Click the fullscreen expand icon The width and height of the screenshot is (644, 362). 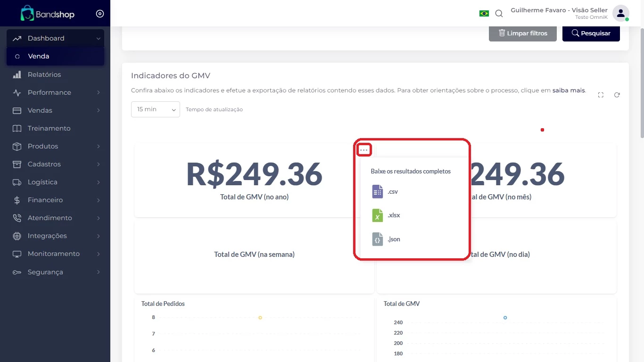[x=601, y=95]
